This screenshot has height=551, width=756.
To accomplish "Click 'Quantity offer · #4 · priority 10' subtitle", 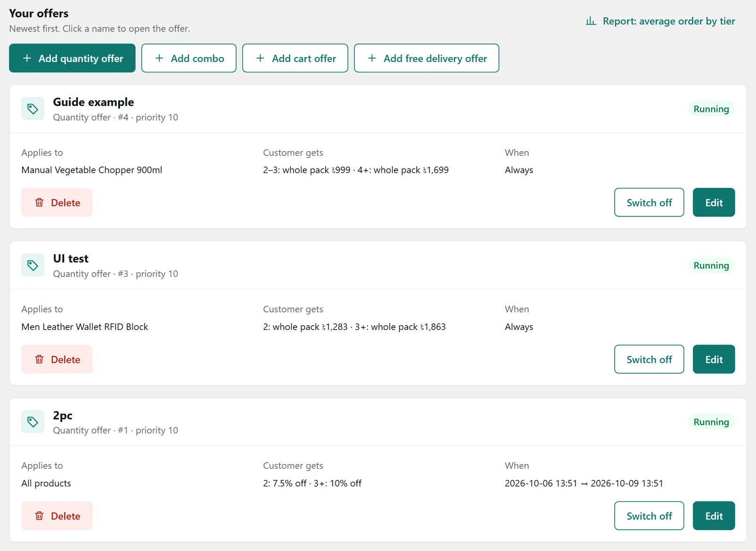I will coord(115,117).
